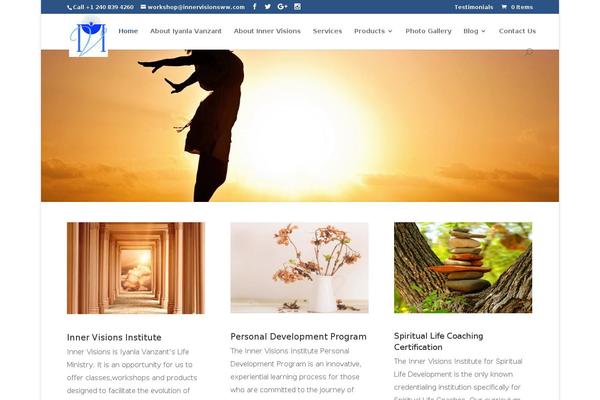Screen dimensions: 600x400
Task: Go to the Home menu item
Action: click(128, 31)
